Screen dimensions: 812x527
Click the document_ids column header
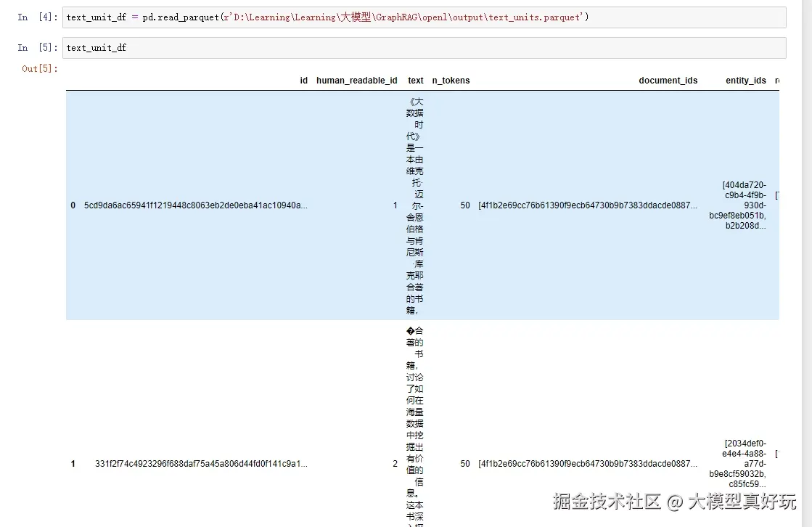[668, 81]
